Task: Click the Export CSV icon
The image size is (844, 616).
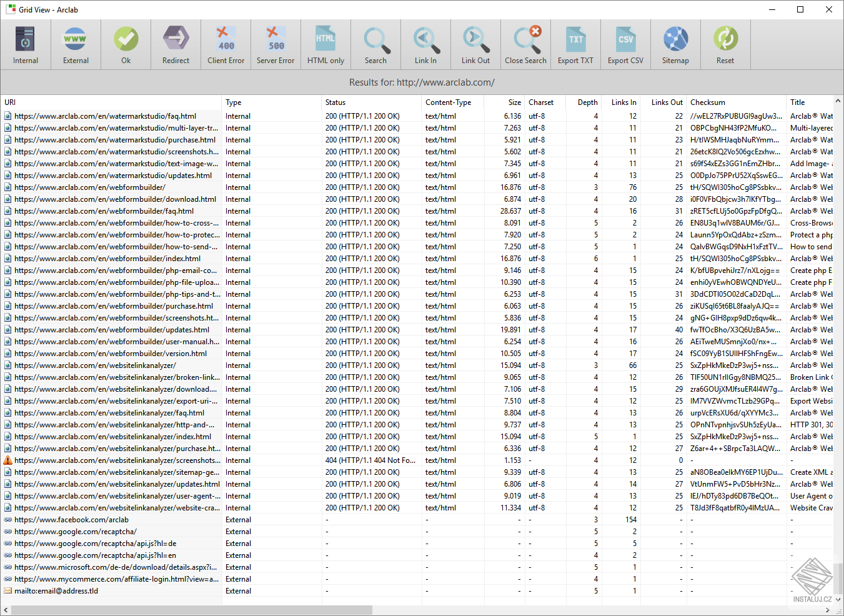Action: coord(625,37)
